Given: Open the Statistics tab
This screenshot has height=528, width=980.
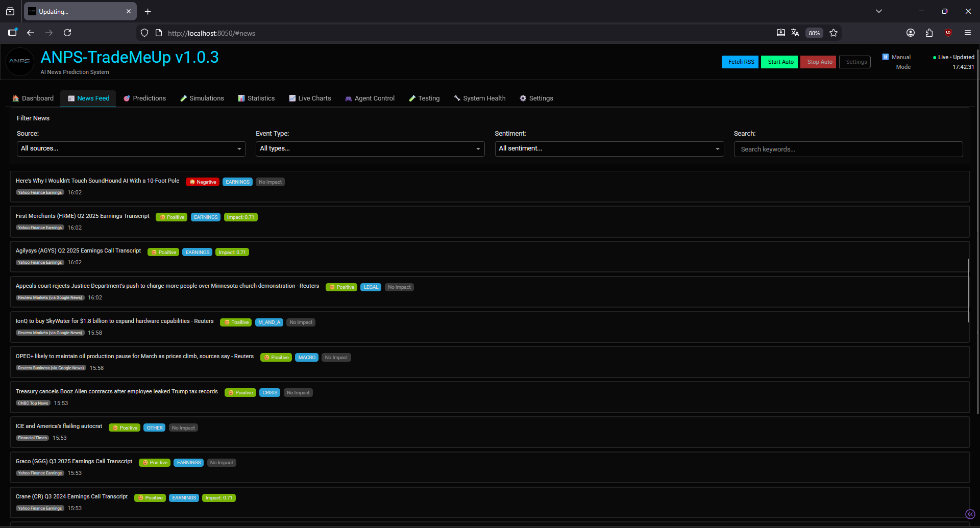Looking at the screenshot, I should [256, 98].
